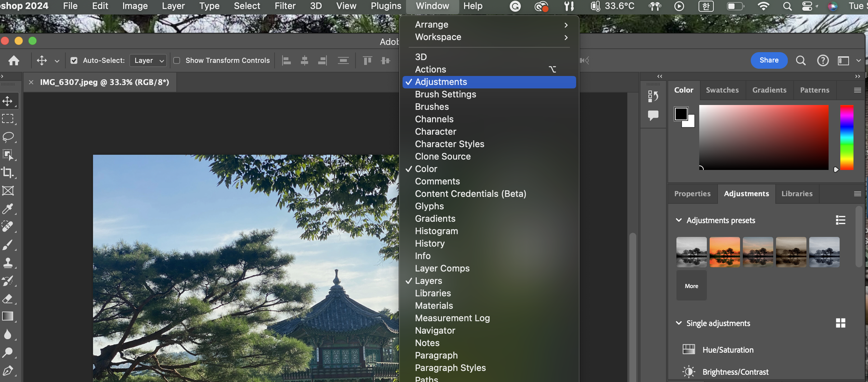Toggle Layers panel in Window menu
This screenshot has width=868, height=382.
428,281
